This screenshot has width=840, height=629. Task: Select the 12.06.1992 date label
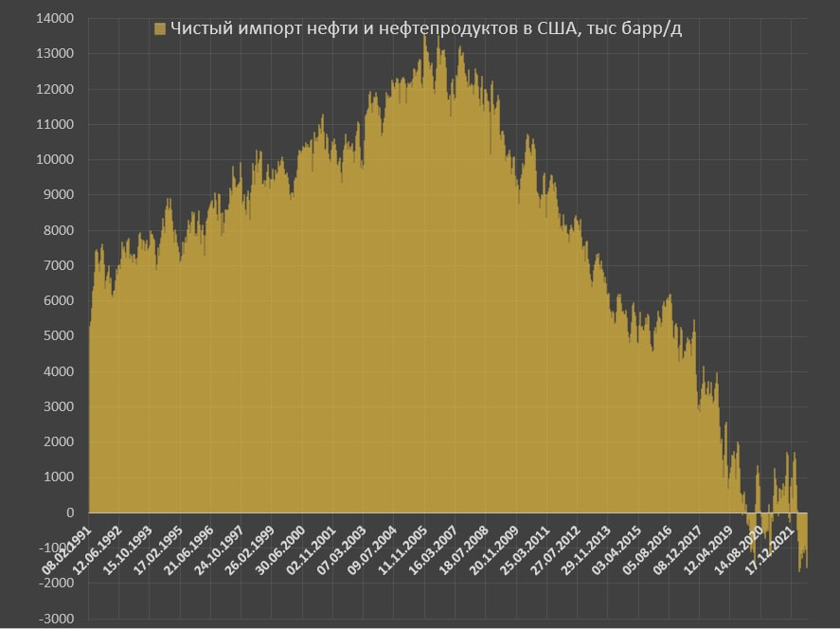click(x=97, y=550)
